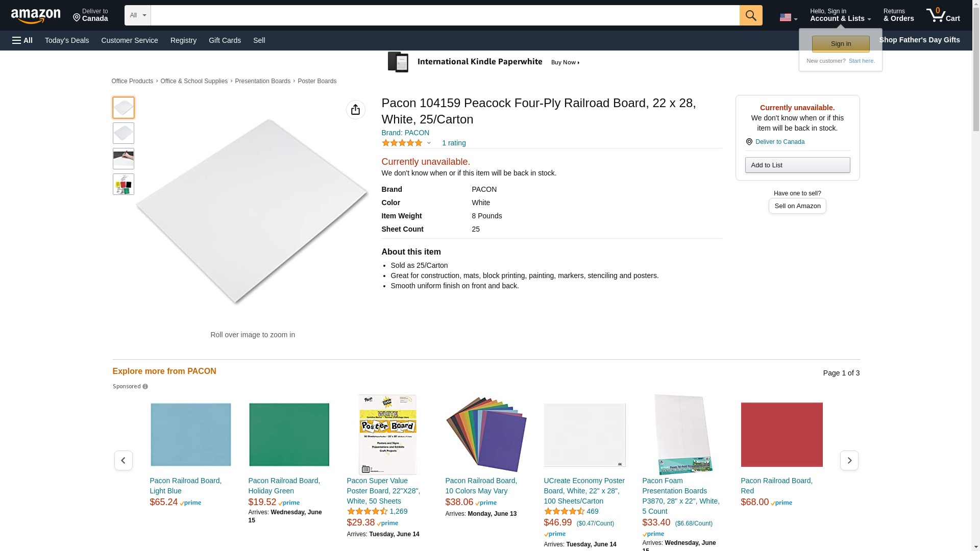Click the Sell on Amazon button
The image size is (980, 551).
point(797,206)
